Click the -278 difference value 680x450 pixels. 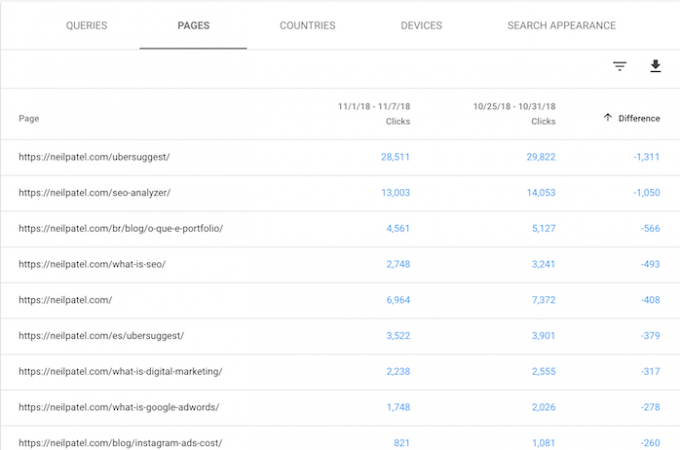(650, 407)
